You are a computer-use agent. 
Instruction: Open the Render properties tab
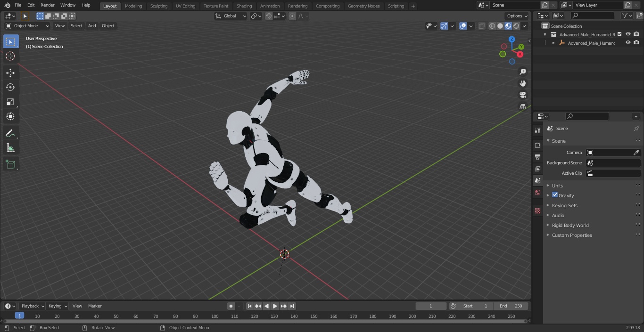[x=537, y=145]
